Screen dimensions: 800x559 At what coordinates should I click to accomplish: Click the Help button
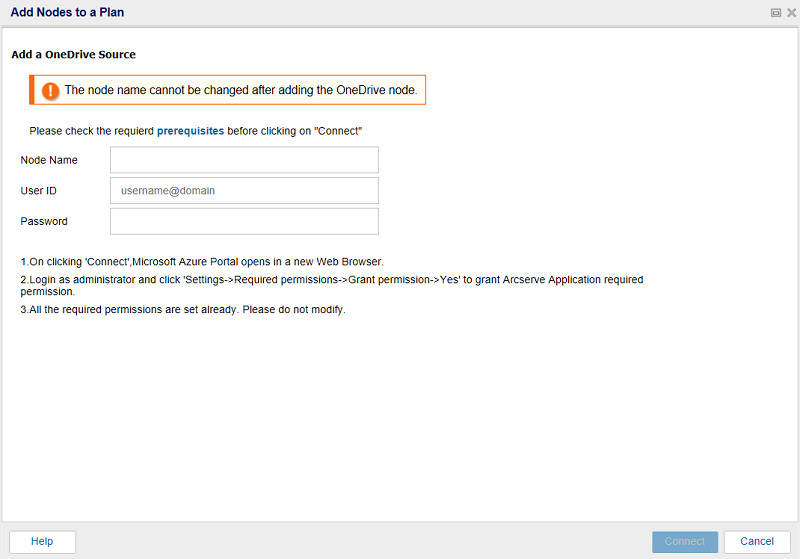click(x=42, y=542)
